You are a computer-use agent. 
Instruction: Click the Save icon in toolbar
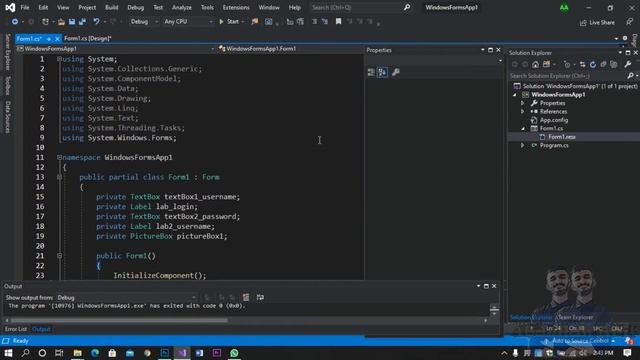(x=72, y=22)
